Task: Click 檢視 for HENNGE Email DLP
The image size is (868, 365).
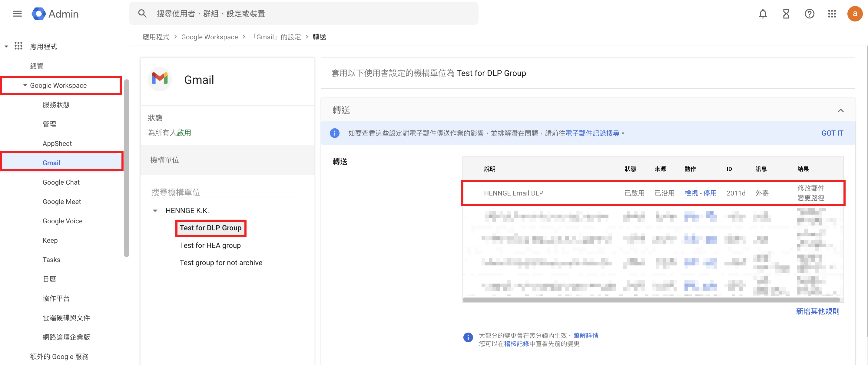Action: pyautogui.click(x=691, y=193)
